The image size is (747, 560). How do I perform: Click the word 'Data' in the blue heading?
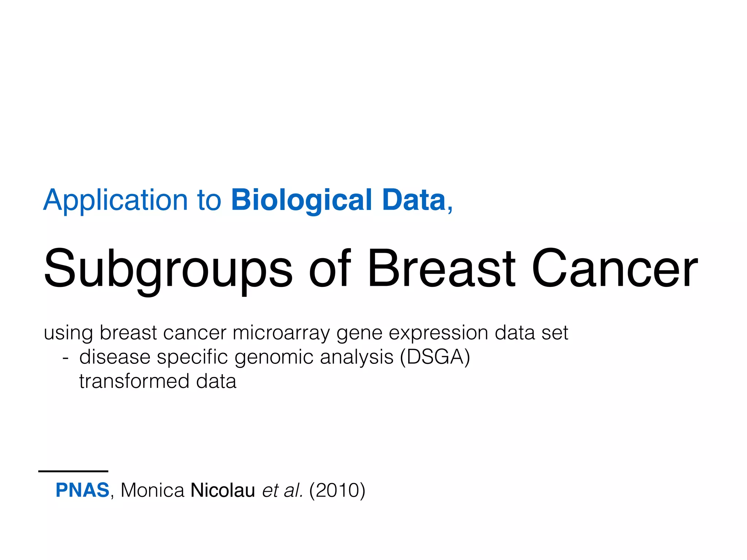(x=414, y=200)
